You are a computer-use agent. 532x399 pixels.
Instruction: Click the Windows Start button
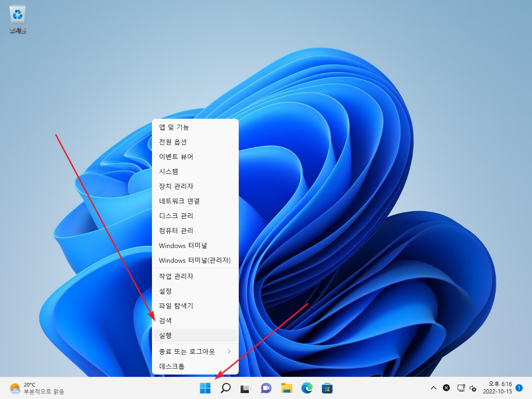[205, 388]
